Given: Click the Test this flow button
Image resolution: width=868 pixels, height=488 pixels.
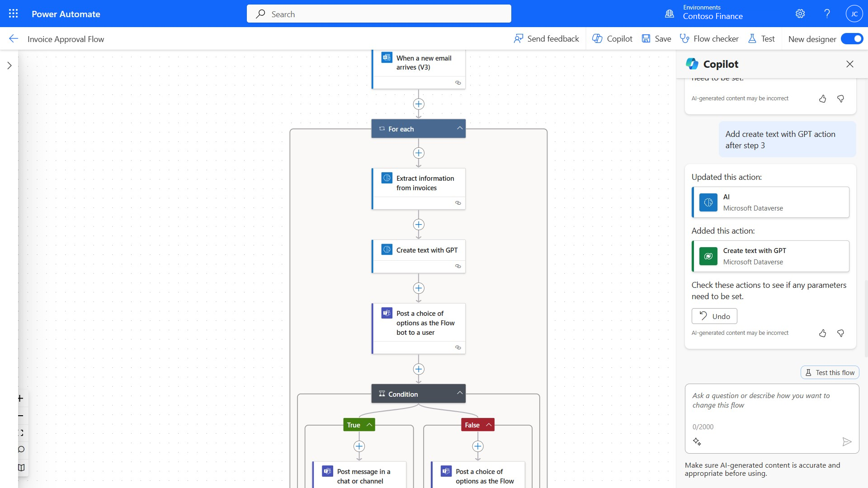Looking at the screenshot, I should tap(829, 372).
